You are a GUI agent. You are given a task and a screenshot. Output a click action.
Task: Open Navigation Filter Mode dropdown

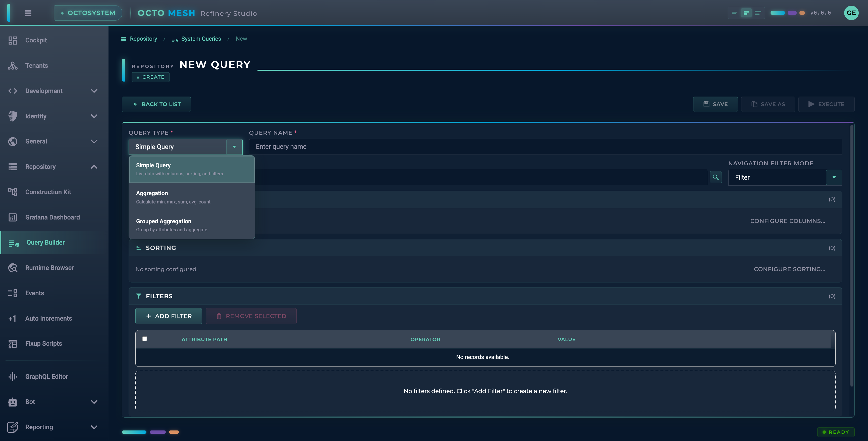pyautogui.click(x=834, y=177)
